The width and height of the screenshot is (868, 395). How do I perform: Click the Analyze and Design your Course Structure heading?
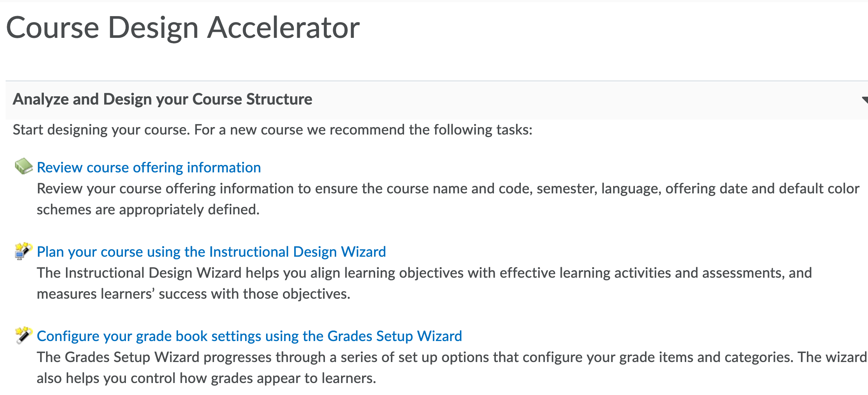click(162, 99)
